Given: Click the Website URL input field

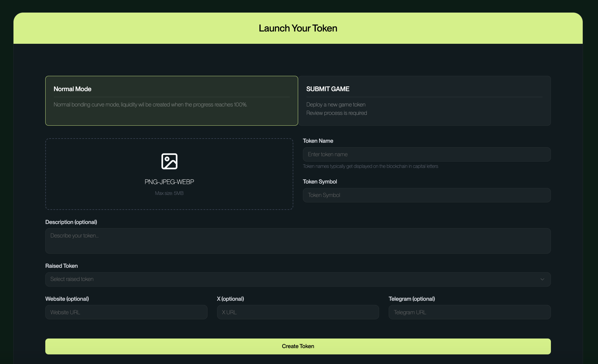Looking at the screenshot, I should pos(126,312).
